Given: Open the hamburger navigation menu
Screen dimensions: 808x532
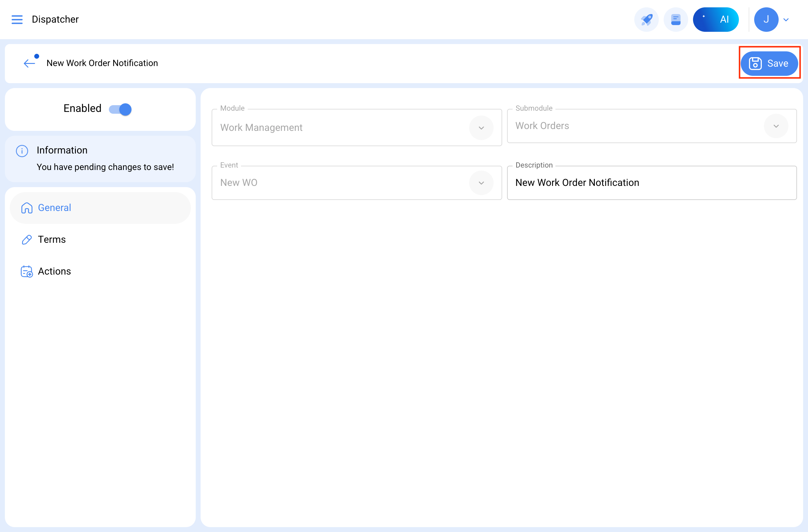Looking at the screenshot, I should 17,19.
